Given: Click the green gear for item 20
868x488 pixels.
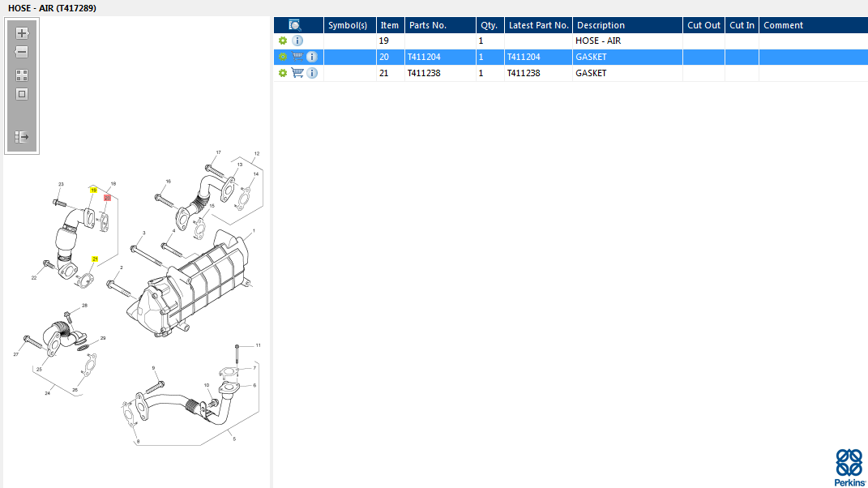Looking at the screenshot, I should point(283,57).
